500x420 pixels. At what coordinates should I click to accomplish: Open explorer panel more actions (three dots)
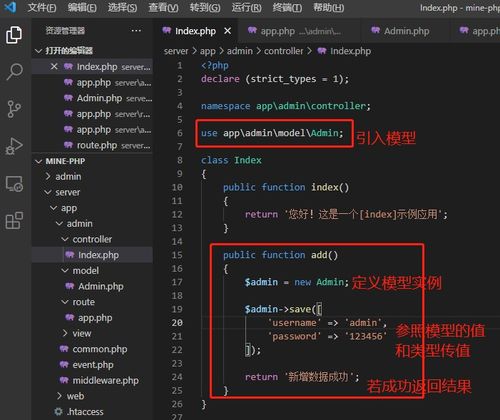tap(136, 31)
